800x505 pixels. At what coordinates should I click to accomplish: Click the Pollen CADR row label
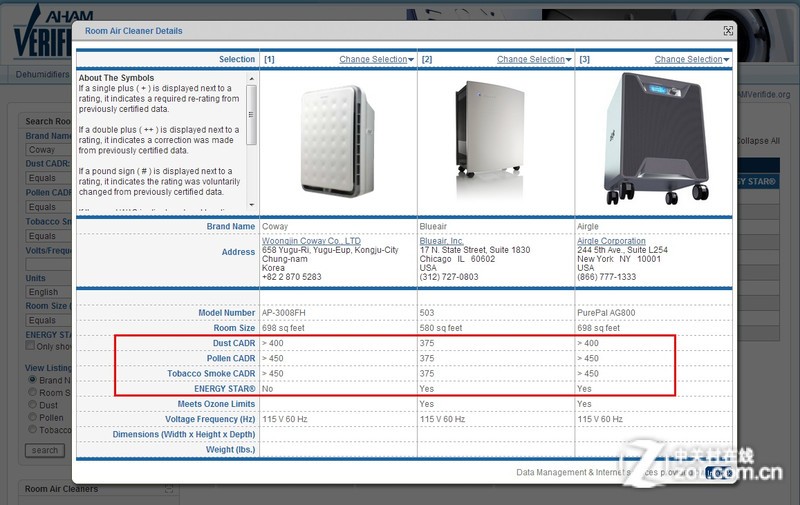[231, 359]
